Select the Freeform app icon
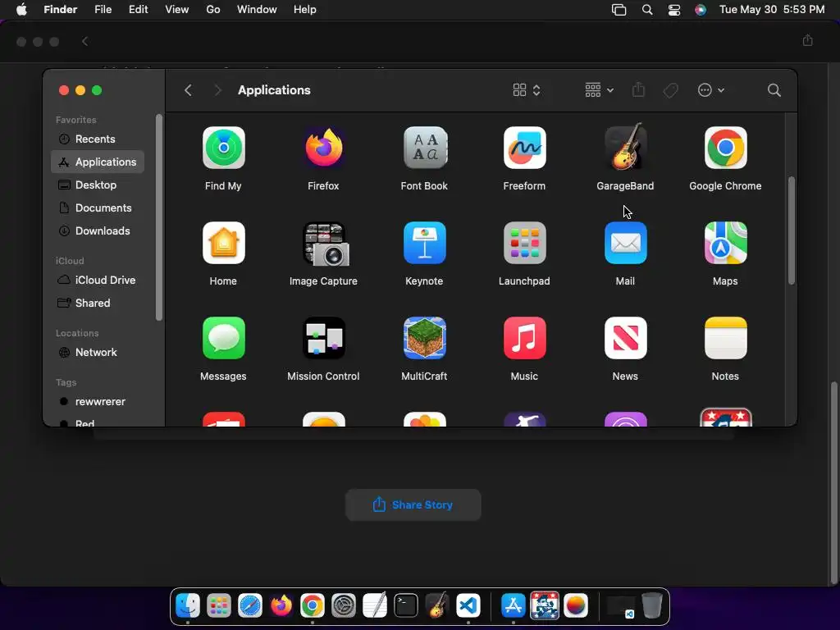This screenshot has height=630, width=840. (x=524, y=148)
